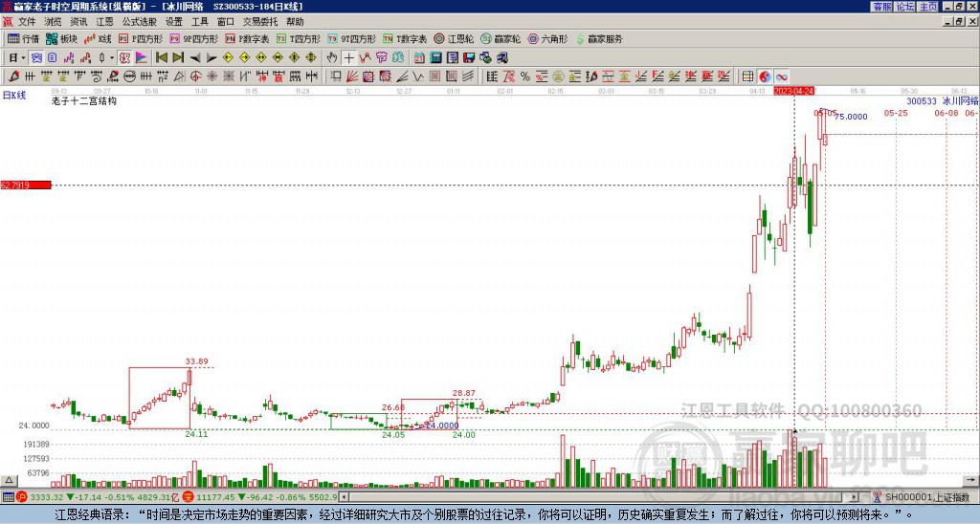Switch to the K线 candlestick chart button
The width and height of the screenshot is (980, 524).
coord(98,38)
